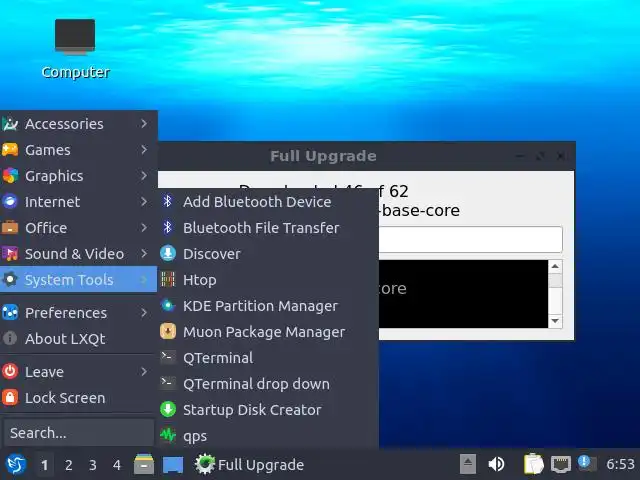Click the LXQt start menu button
Image resolution: width=640 pixels, height=480 pixels.
(16, 464)
